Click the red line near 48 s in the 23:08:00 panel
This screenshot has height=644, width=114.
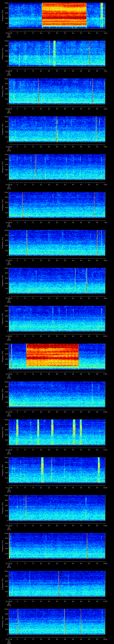point(86,280)
